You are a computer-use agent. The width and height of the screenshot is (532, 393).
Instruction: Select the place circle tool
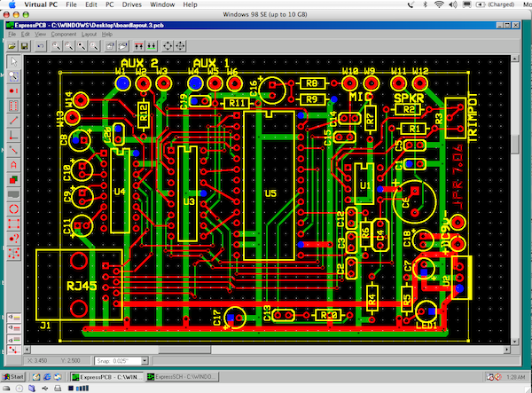[x=13, y=208]
